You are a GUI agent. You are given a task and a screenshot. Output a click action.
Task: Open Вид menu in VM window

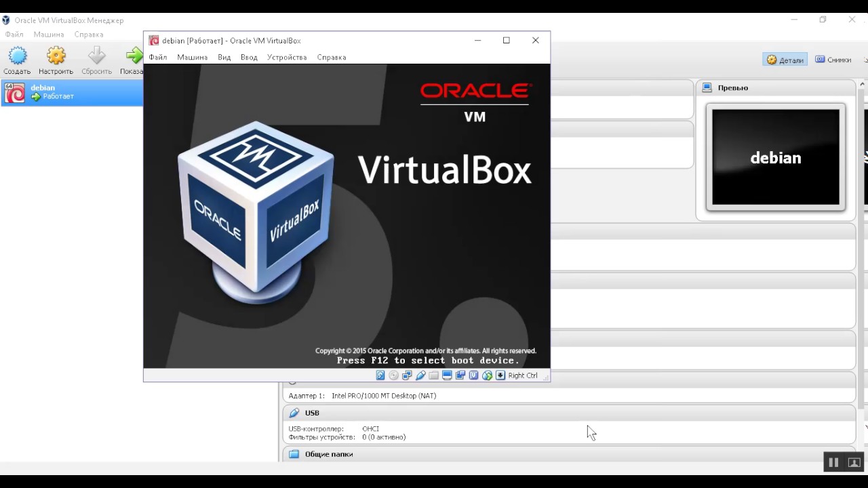pos(224,58)
